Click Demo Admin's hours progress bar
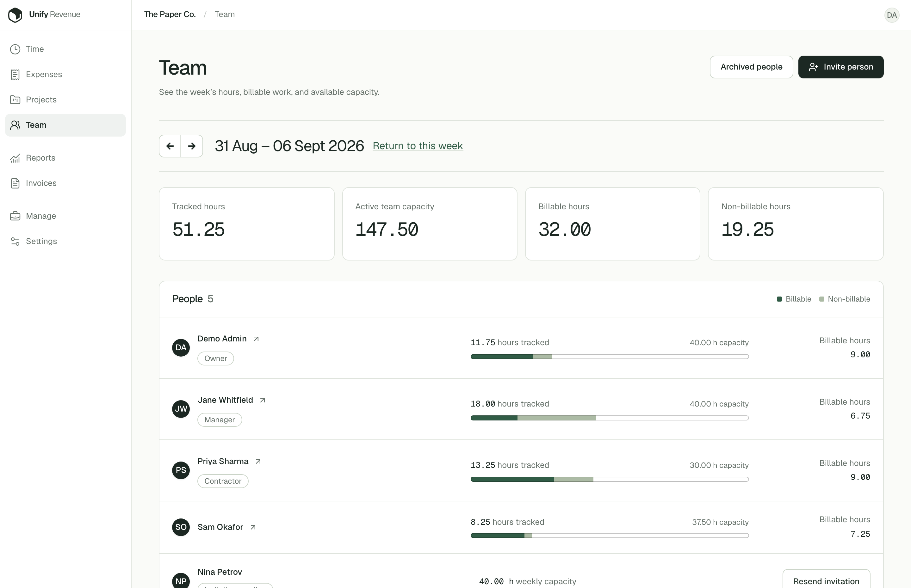The image size is (911, 588). point(609,357)
